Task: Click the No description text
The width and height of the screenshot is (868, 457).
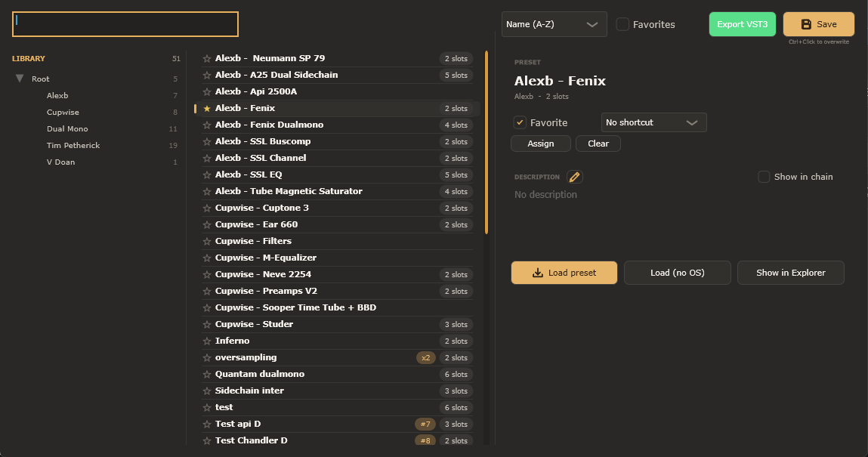Action: coord(546,195)
